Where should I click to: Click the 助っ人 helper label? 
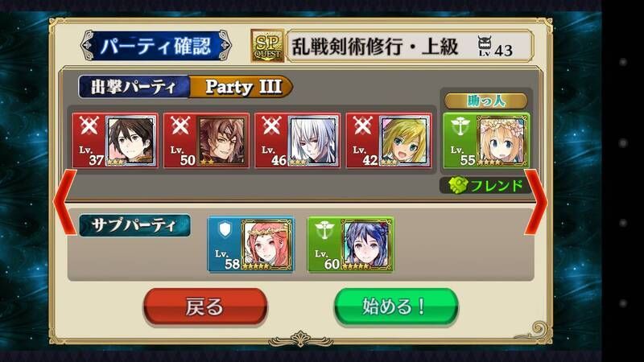(x=486, y=101)
